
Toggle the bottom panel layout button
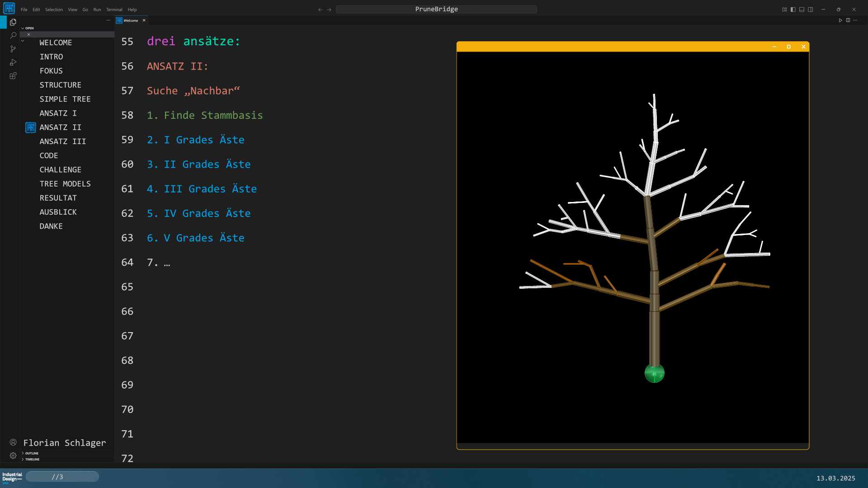(x=802, y=9)
